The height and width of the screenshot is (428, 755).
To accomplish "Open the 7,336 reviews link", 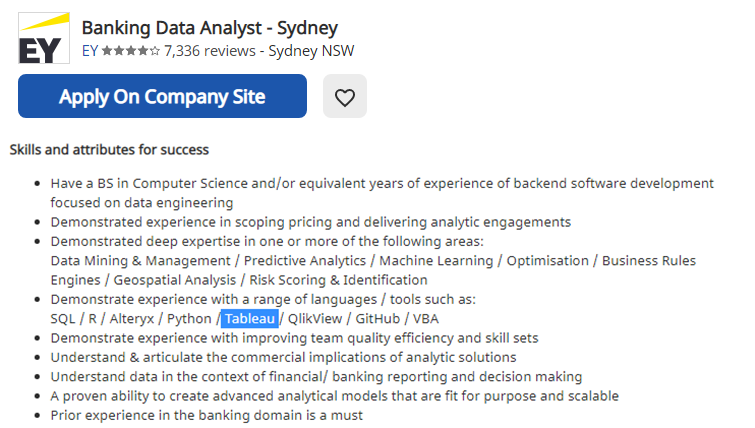I will (x=210, y=51).
